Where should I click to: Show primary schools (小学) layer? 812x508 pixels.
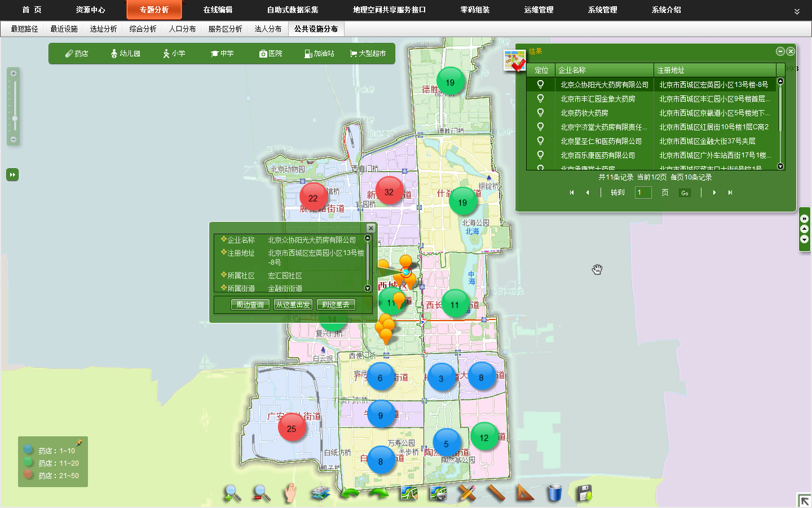click(174, 54)
